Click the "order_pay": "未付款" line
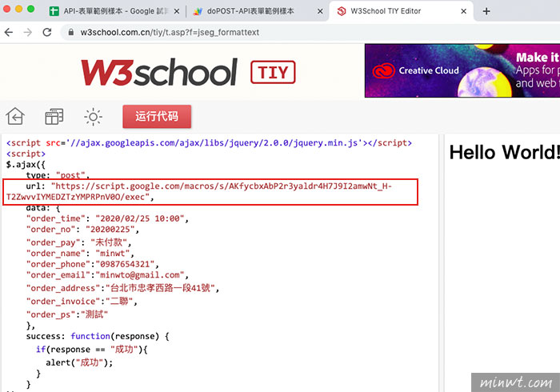This screenshot has width=560, height=392. (x=78, y=242)
